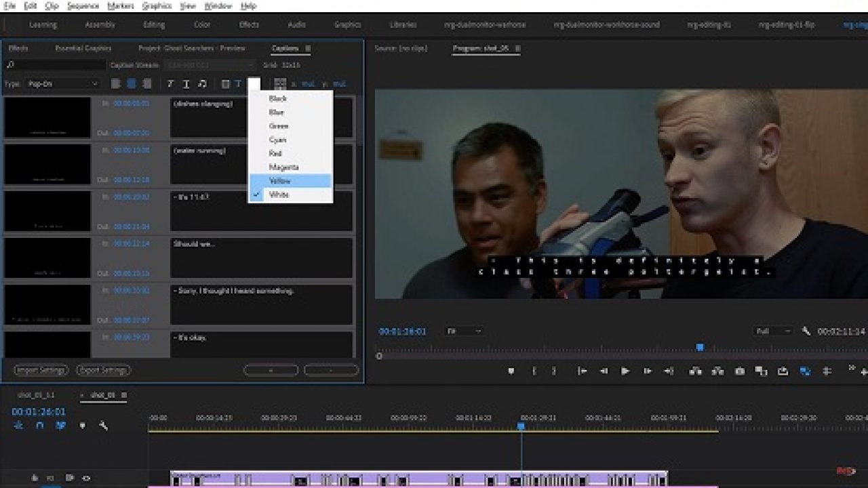Toggle nested sequence insert mode
868x488 pixels.
(x=18, y=426)
